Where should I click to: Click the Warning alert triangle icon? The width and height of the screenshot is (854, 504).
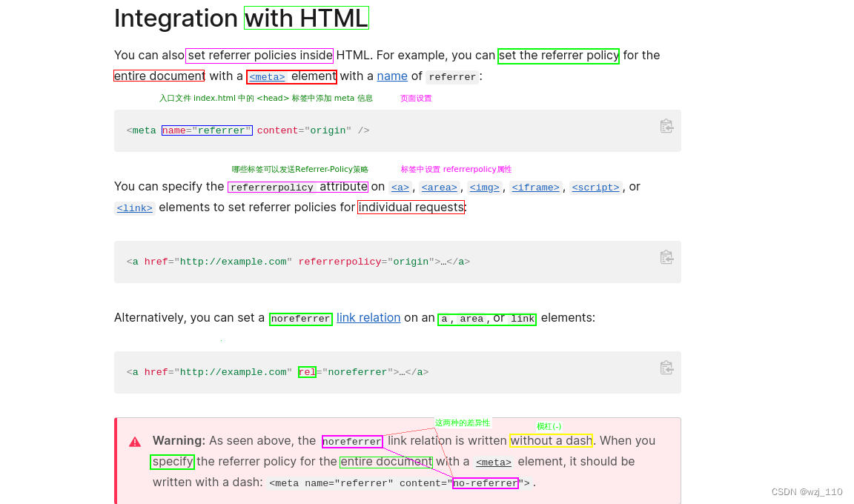click(135, 441)
